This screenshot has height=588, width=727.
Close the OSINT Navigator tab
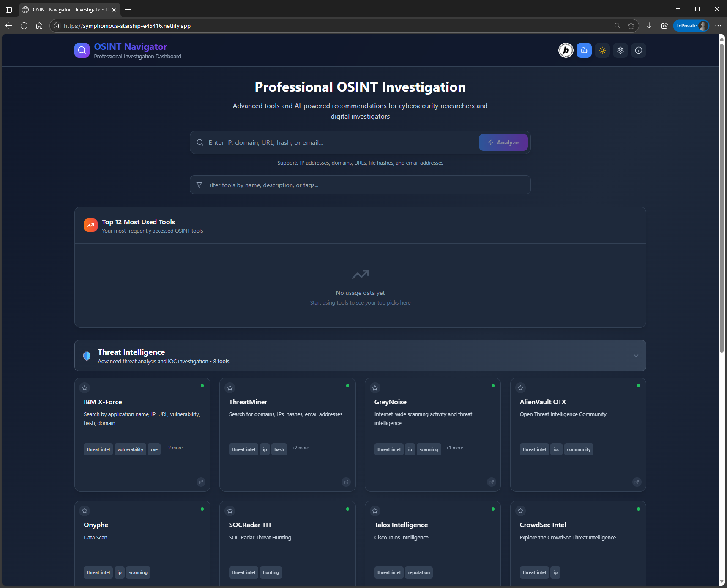114,10
